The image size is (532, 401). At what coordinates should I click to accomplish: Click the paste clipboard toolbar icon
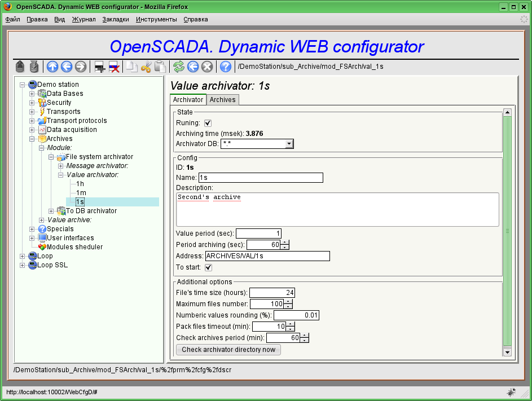(x=160, y=67)
